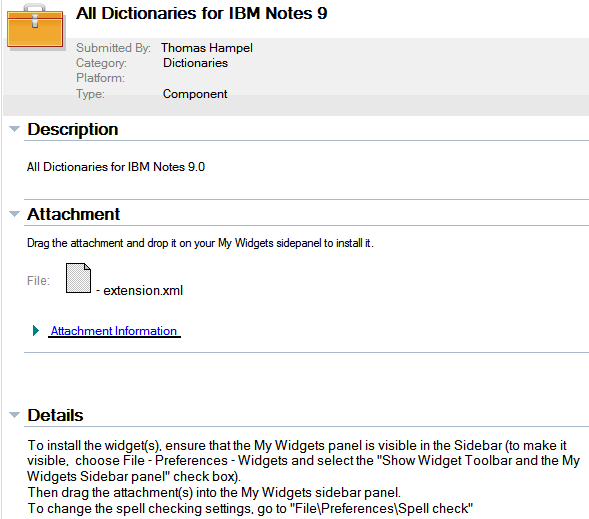Image resolution: width=589 pixels, height=519 pixels.
Task: Click the line about spell checking settings
Action: pyautogui.click(x=250, y=508)
